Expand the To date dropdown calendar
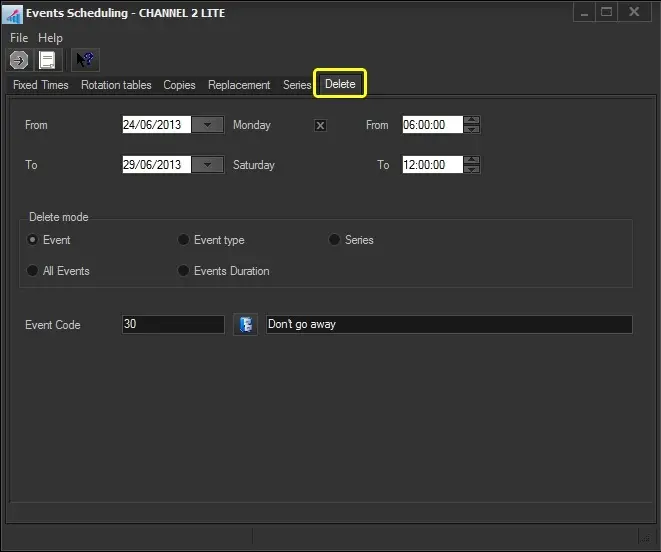 click(207, 165)
